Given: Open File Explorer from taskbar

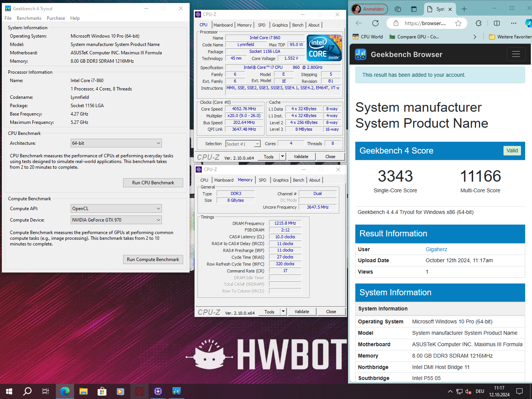Looking at the screenshot, I should click(x=84, y=391).
